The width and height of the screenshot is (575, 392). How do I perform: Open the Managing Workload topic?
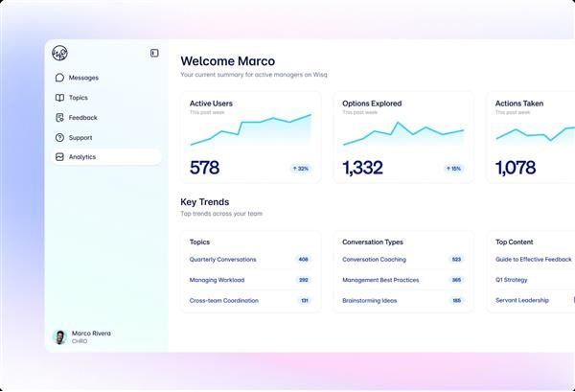[217, 280]
